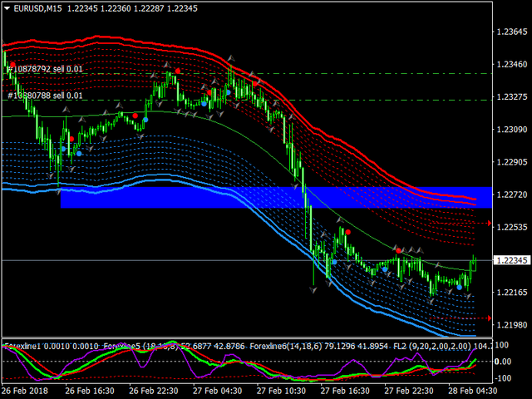Select the solid blue rectangle zone
The width and height of the screenshot is (532, 399).
coord(276,198)
